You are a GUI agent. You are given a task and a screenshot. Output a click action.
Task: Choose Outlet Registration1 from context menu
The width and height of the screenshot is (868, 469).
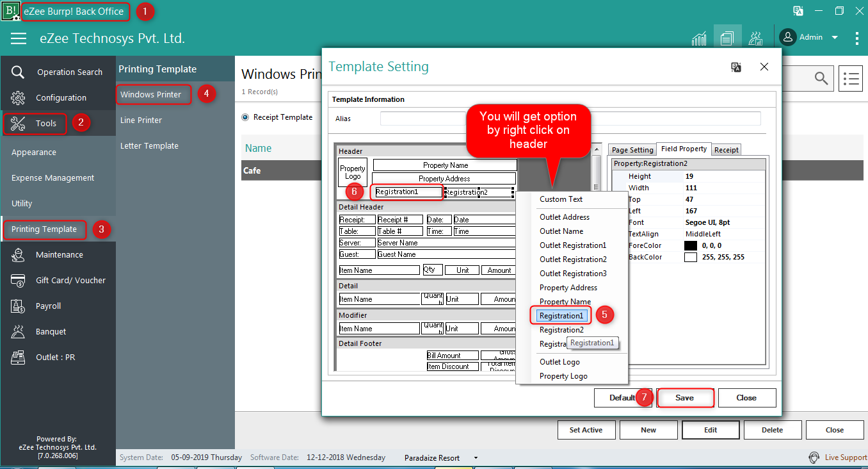tap(573, 245)
